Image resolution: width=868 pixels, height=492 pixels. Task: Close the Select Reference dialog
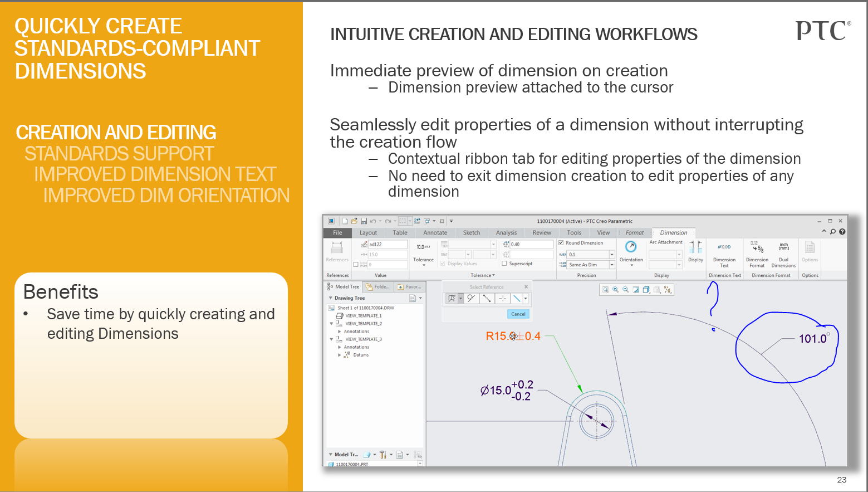click(x=526, y=287)
